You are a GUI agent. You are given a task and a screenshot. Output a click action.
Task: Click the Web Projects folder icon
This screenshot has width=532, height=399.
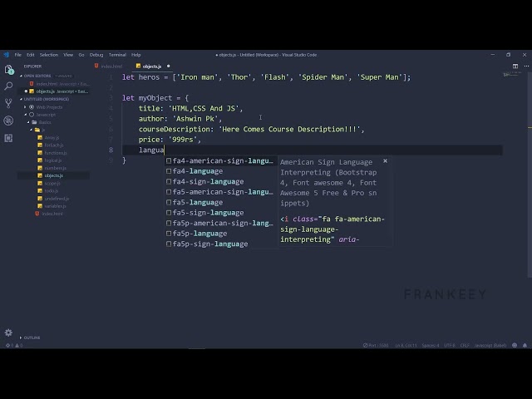click(x=32, y=107)
